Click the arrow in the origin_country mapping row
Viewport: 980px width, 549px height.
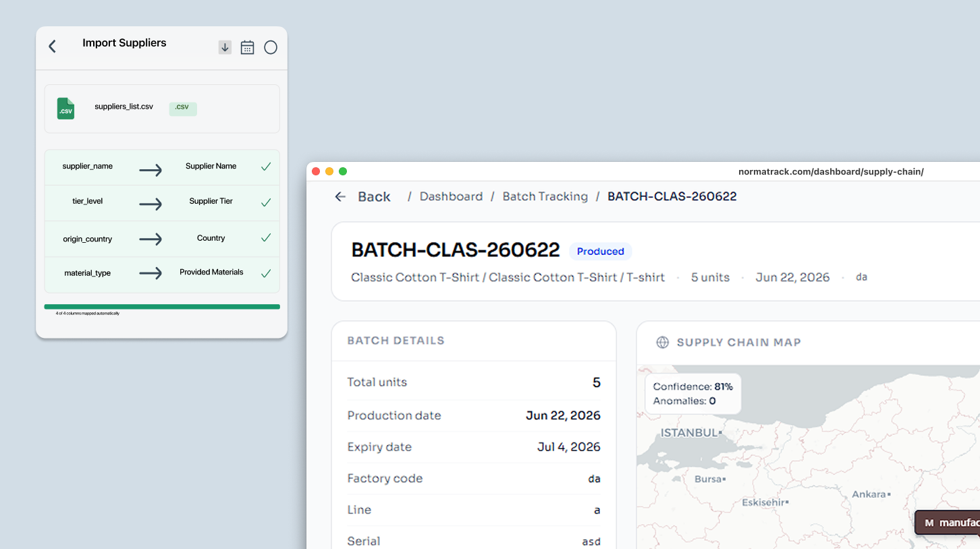point(151,239)
